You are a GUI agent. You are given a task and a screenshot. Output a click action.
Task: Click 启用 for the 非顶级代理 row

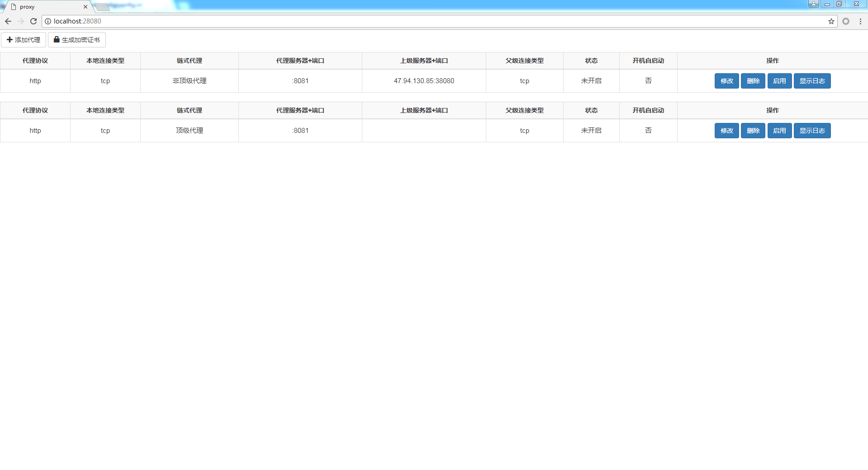pyautogui.click(x=779, y=81)
